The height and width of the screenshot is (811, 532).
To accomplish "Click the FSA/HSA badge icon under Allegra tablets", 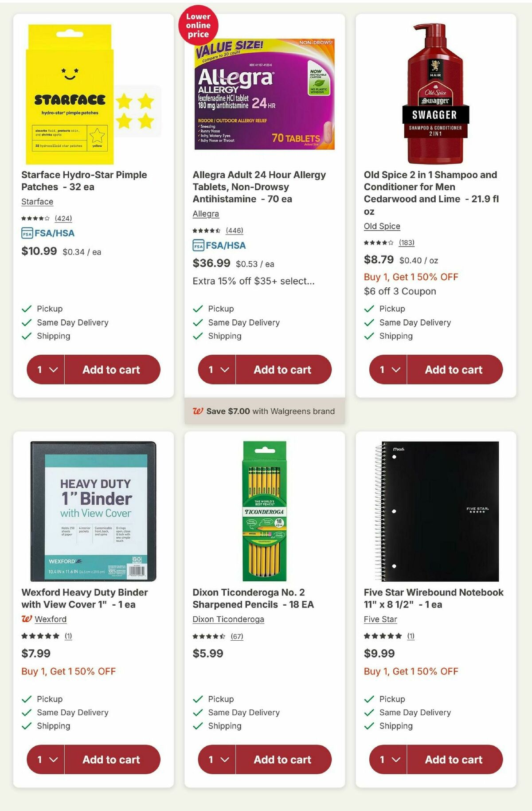I will [x=198, y=245].
